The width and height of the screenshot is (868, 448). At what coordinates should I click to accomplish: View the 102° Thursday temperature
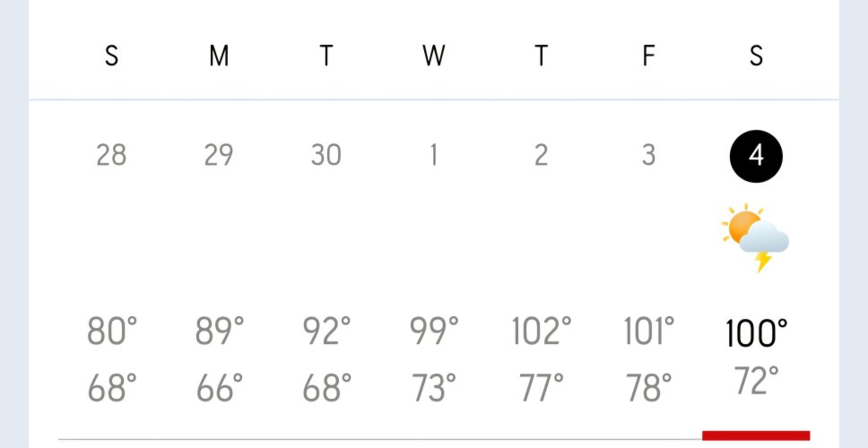[x=542, y=332]
